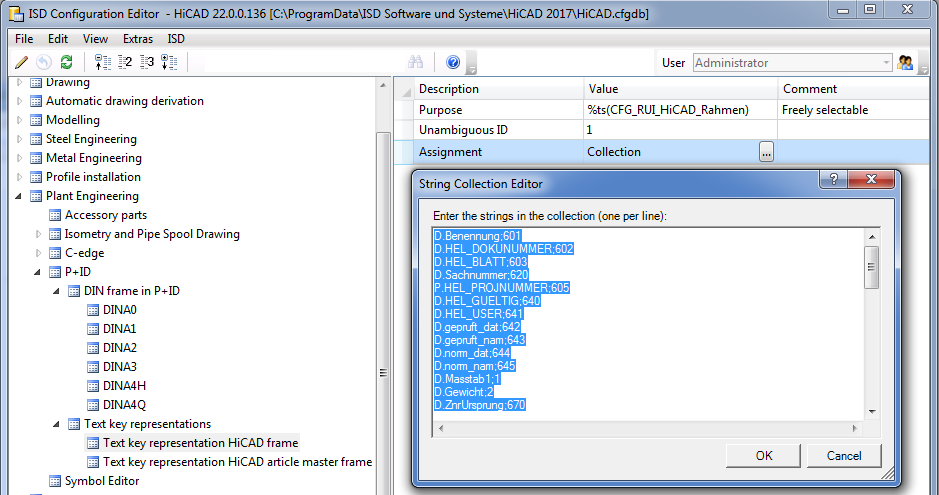The width and height of the screenshot is (939, 495).
Task: Open the Extras menu
Action: tap(138, 39)
